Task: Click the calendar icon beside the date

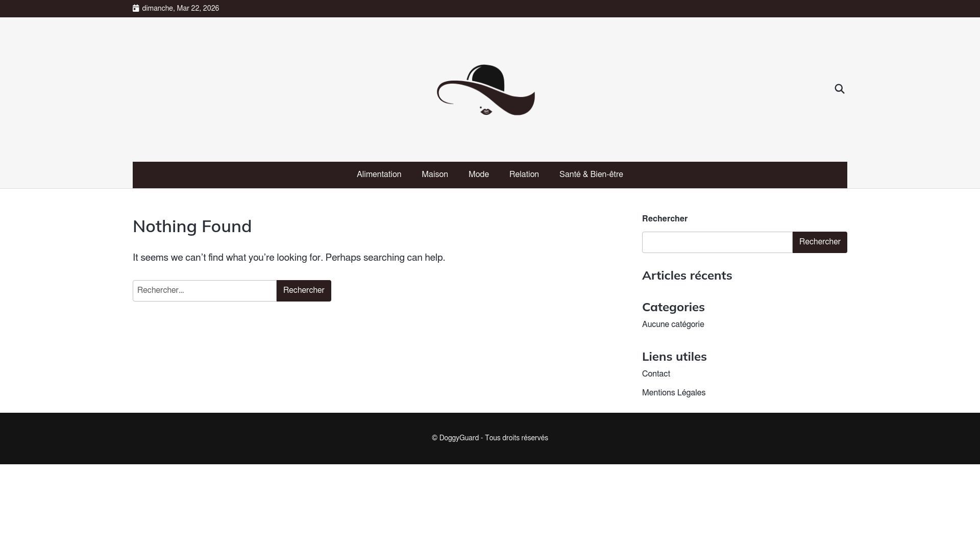Action: tap(136, 9)
